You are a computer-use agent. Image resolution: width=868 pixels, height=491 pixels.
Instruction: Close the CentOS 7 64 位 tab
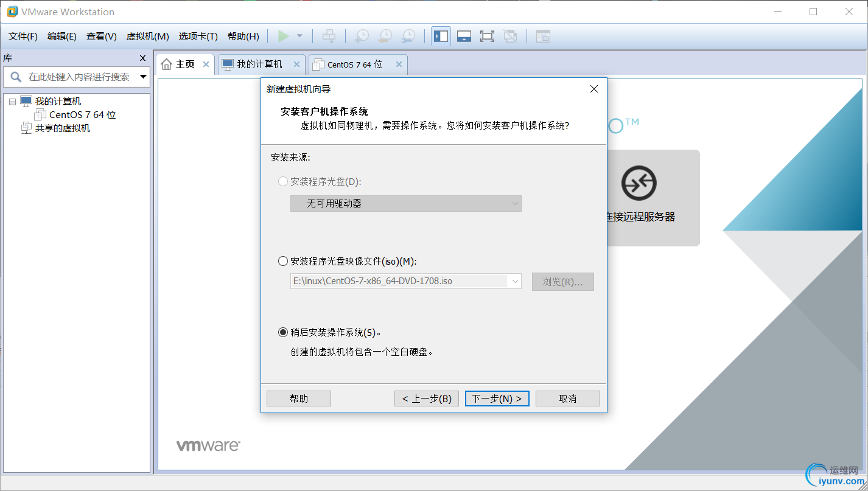pos(399,64)
